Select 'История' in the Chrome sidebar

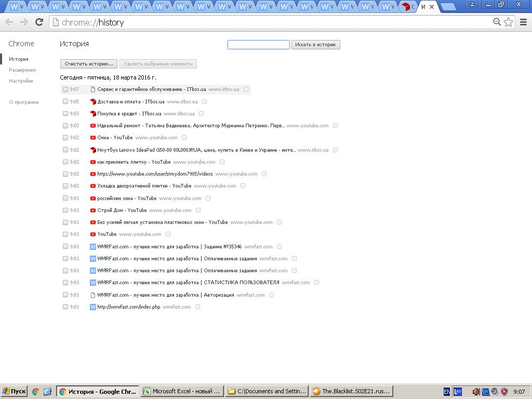[19, 59]
